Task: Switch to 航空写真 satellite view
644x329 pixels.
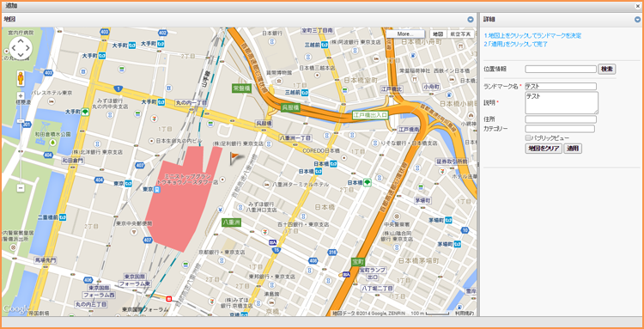Action: [460, 34]
